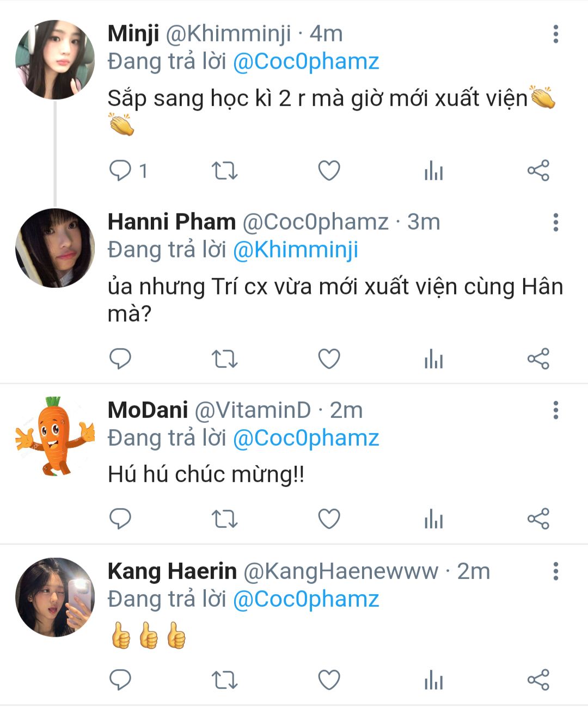The image size is (588, 708).
Task: Open Kang Haerin's tweet options menu
Action: coord(555,571)
